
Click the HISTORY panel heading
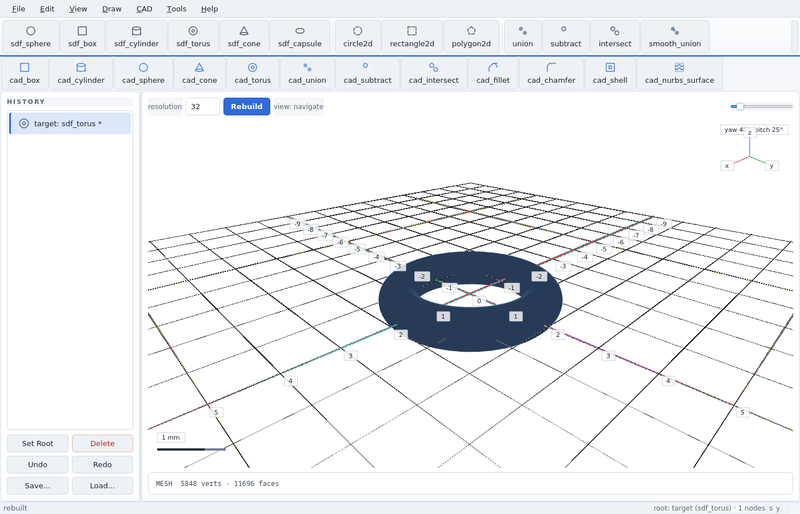point(26,102)
